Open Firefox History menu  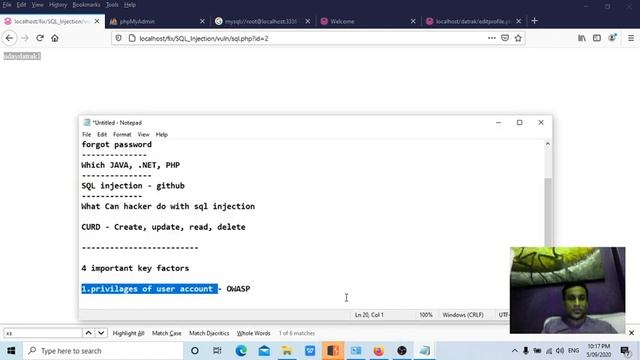[x=58, y=5]
